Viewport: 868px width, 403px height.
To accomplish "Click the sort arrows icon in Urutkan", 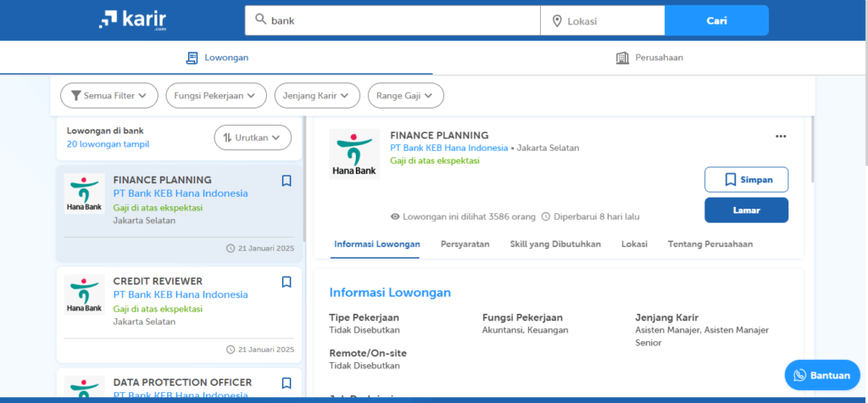I will (x=227, y=137).
